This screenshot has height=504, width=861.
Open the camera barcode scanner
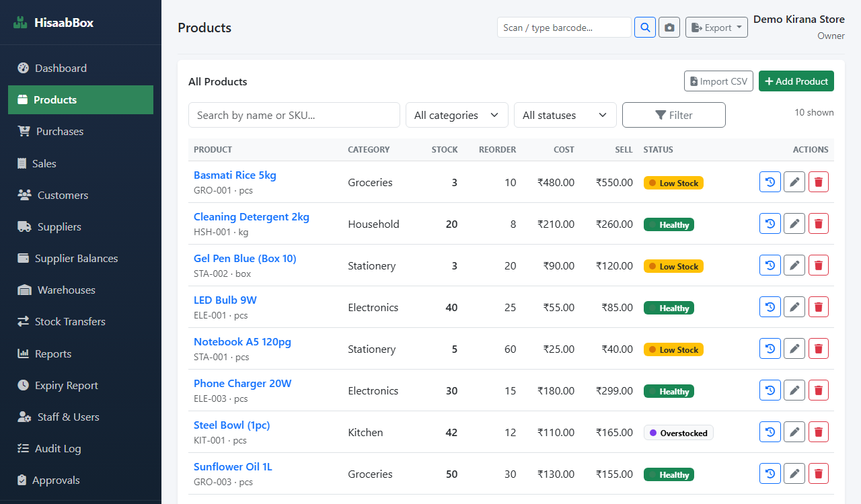coord(669,28)
